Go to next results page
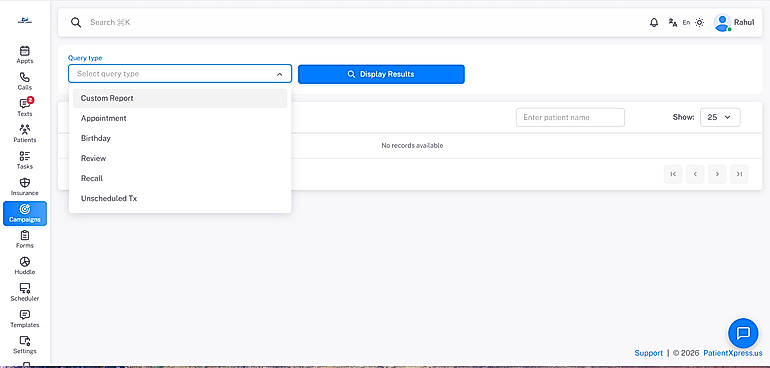The image size is (770, 368). pyautogui.click(x=717, y=174)
